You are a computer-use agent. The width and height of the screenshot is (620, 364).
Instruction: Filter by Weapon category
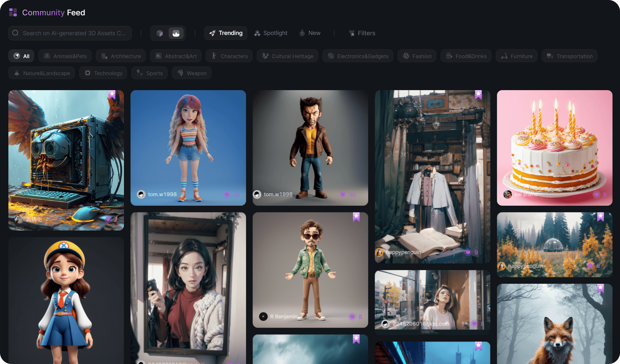click(192, 73)
